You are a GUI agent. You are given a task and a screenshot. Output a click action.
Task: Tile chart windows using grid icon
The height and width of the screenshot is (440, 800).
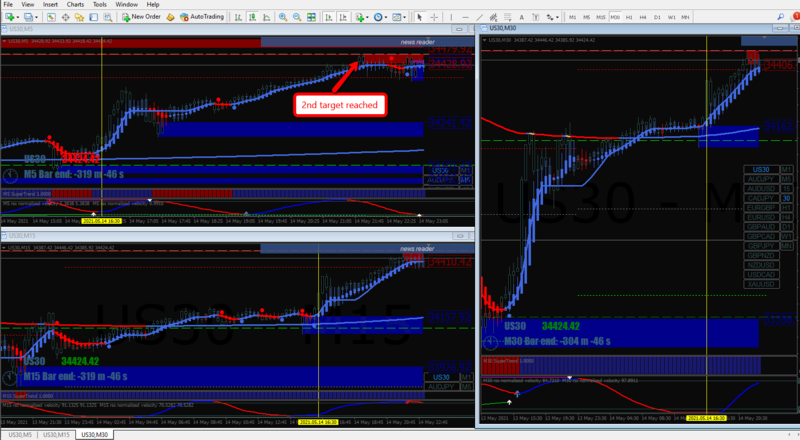(311, 17)
